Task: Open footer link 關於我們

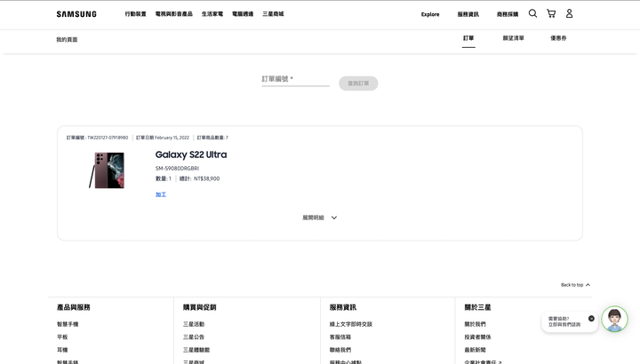Action: point(475,324)
